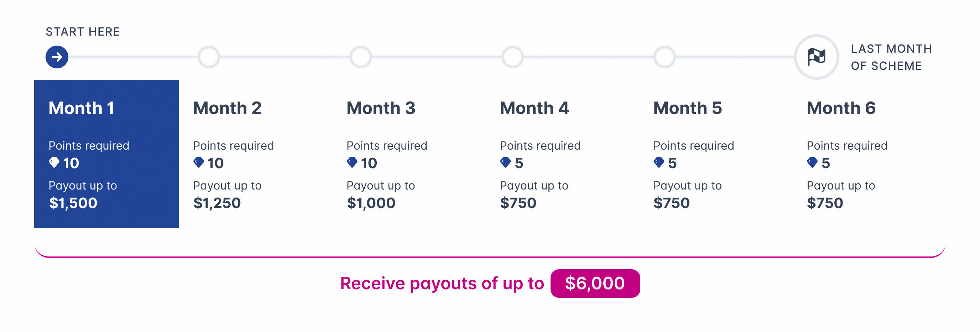Viewport: 980px width, 332px height.
Task: Click the blue diamond icon under Month 2
Action: [199, 162]
